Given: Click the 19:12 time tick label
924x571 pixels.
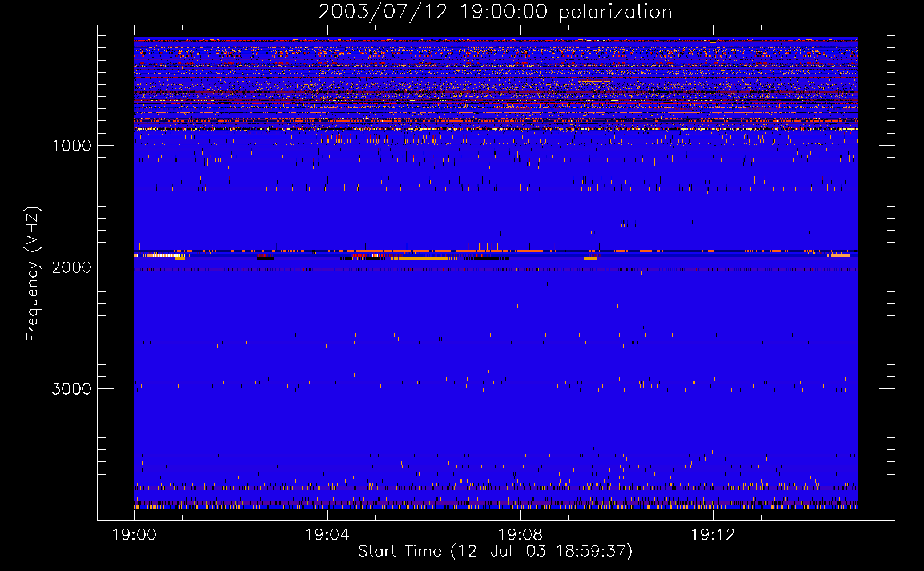Looking at the screenshot, I should tap(713, 535).
